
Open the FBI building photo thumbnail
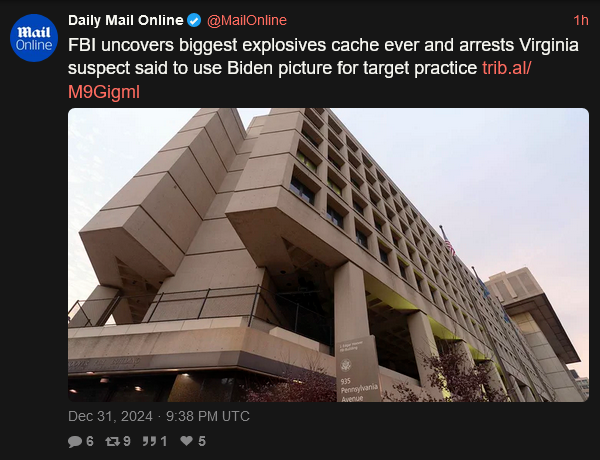(328, 255)
